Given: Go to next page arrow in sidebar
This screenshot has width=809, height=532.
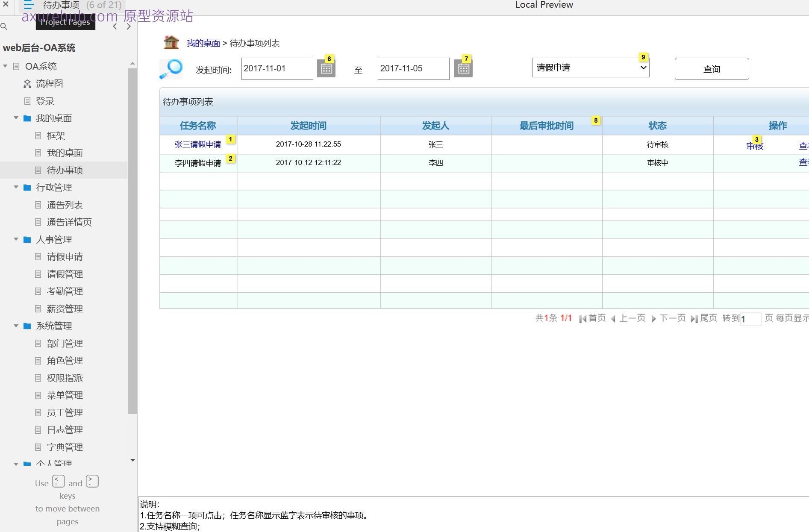Looking at the screenshot, I should [129, 26].
